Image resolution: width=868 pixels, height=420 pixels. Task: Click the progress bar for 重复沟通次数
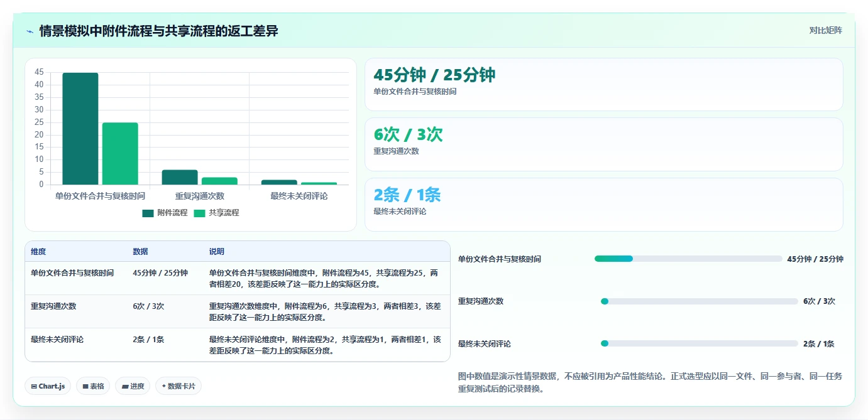(x=700, y=301)
